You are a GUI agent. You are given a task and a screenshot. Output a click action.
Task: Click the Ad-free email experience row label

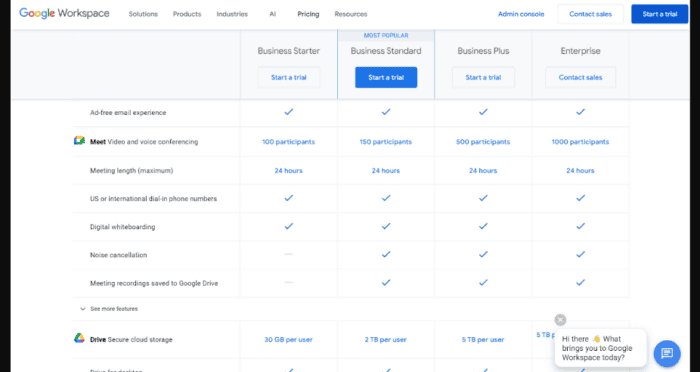point(128,113)
